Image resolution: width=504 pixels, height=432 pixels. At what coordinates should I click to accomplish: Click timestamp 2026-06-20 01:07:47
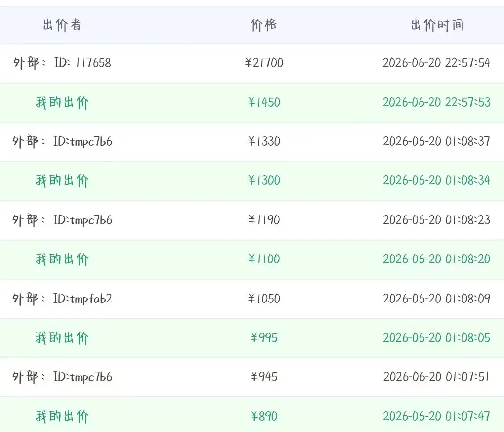(x=436, y=416)
